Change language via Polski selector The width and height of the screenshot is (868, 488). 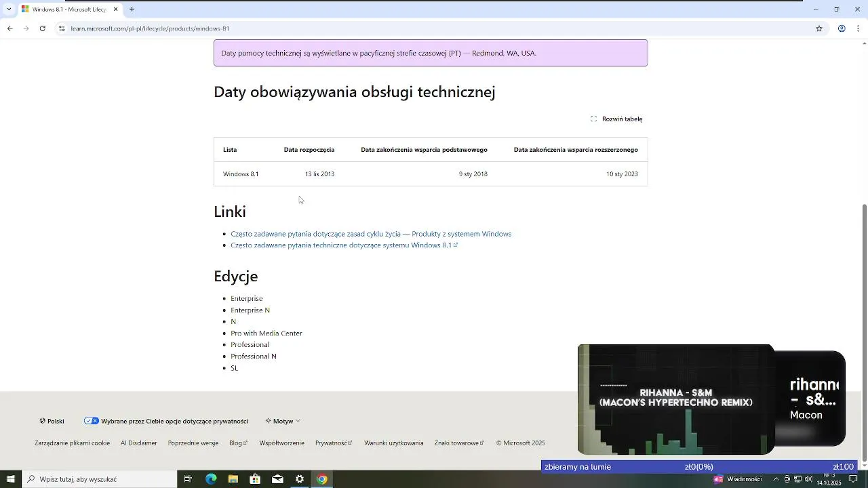(52, 421)
